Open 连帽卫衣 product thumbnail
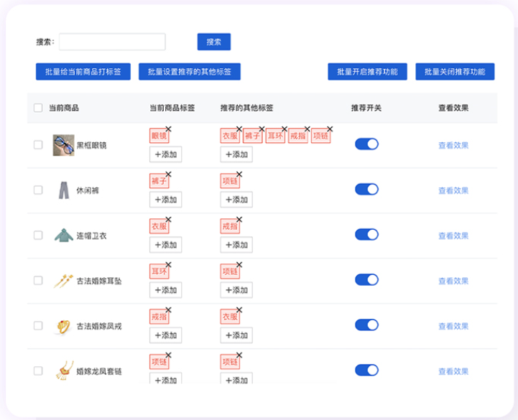This screenshot has height=420, width=518. [64, 235]
